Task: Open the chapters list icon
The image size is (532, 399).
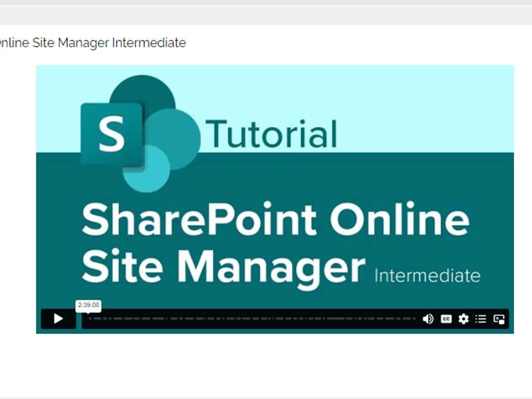Action: [x=481, y=319]
